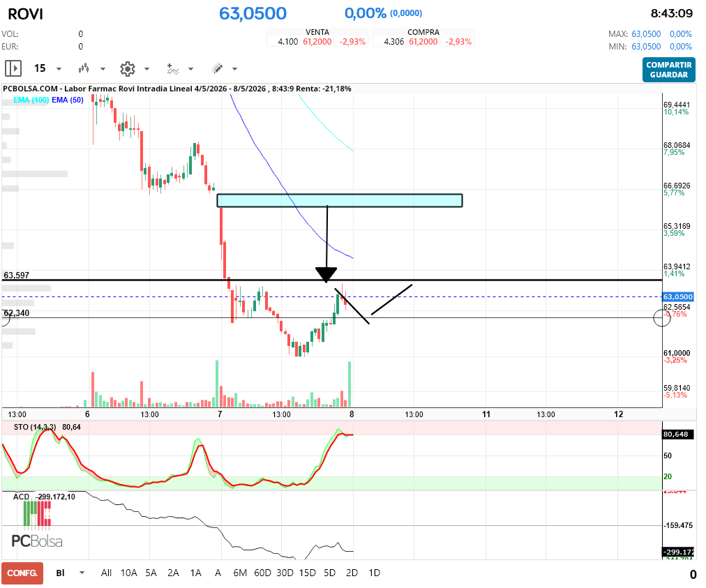Open the BI dropdown arrow
Screen dimensions: 706x588
tap(82, 573)
